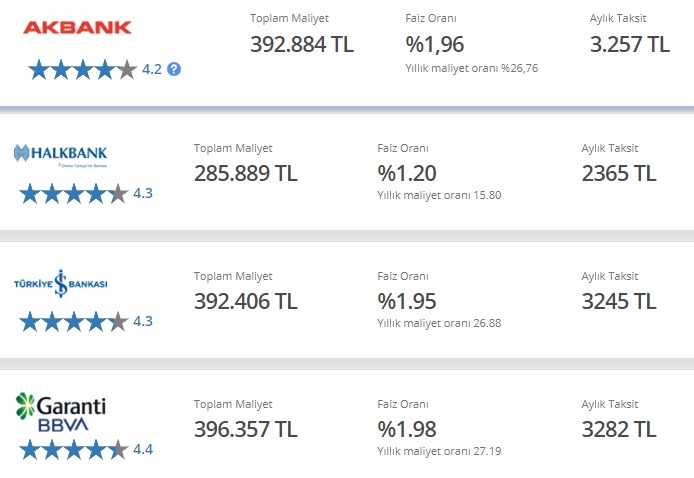Open the Akbank rating help icon
Image resolution: width=694 pixels, height=478 pixels.
point(174,69)
